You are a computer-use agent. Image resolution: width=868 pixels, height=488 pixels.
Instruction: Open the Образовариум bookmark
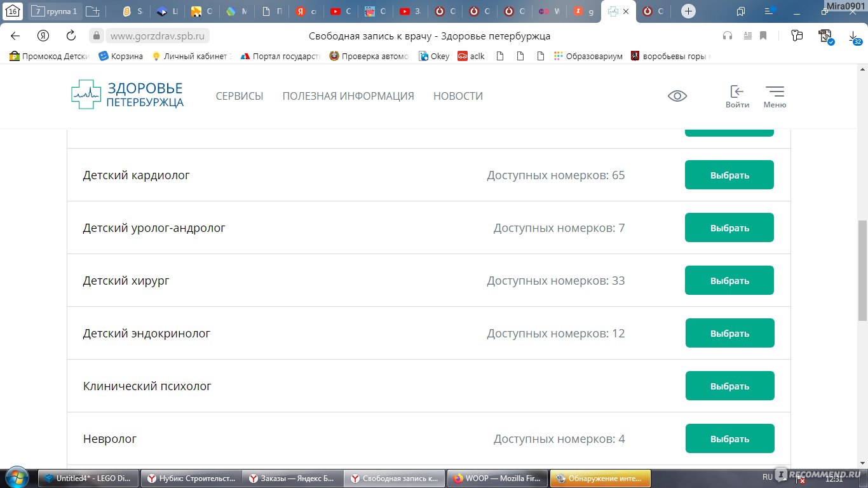pyautogui.click(x=588, y=56)
